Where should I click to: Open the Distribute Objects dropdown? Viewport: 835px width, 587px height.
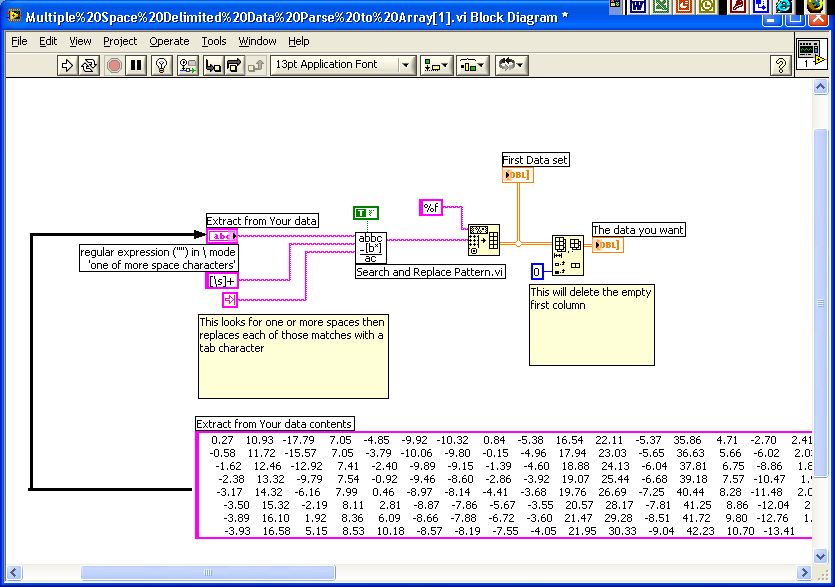click(x=472, y=65)
